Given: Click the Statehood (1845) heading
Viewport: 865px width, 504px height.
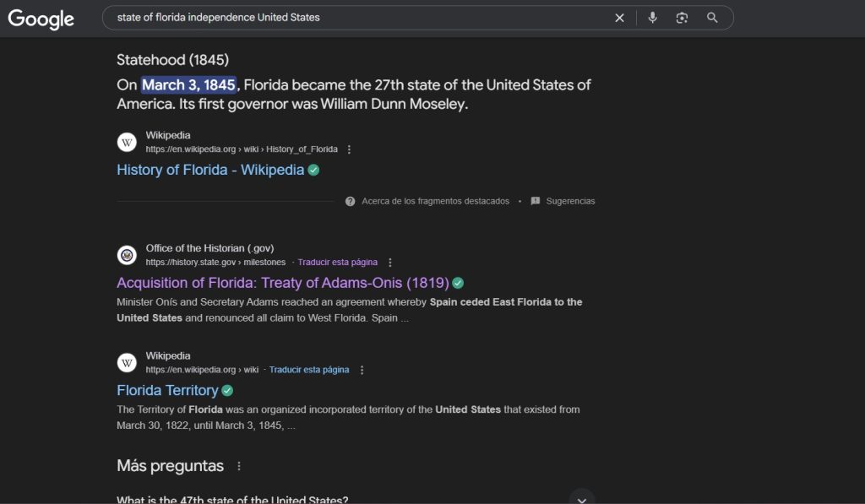Looking at the screenshot, I should coord(172,60).
